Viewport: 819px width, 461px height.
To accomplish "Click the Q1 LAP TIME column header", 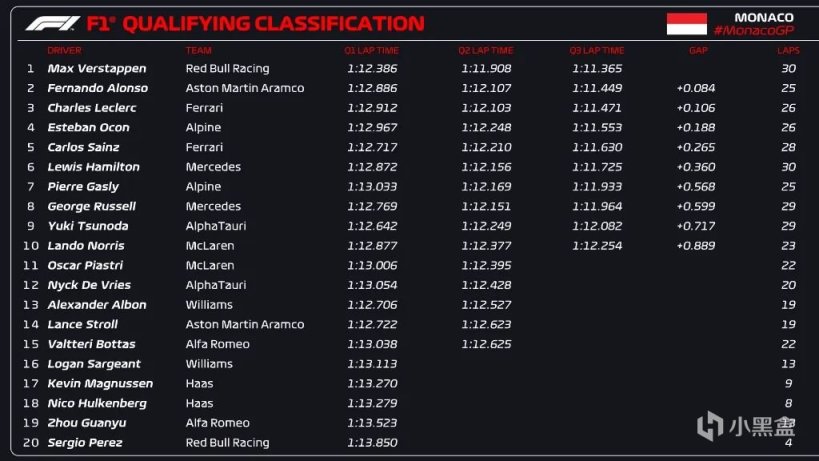I will click(x=371, y=50).
